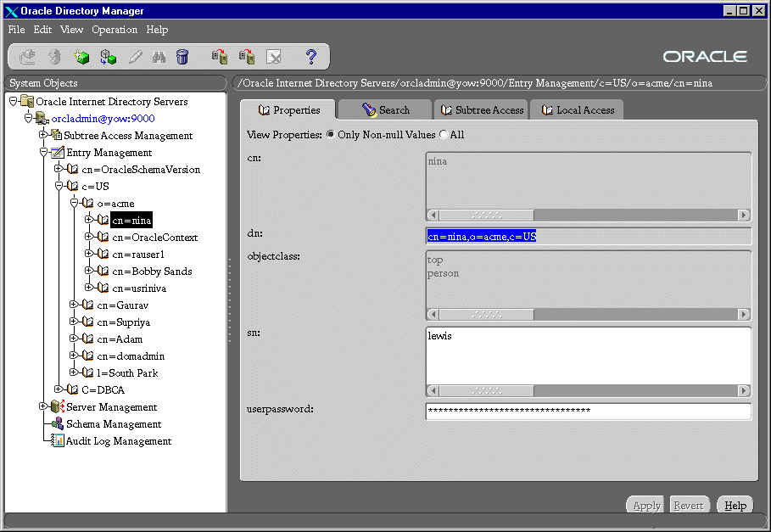Switch to the Subtree Access tab
This screenshot has height=532, width=771.
pyautogui.click(x=482, y=110)
